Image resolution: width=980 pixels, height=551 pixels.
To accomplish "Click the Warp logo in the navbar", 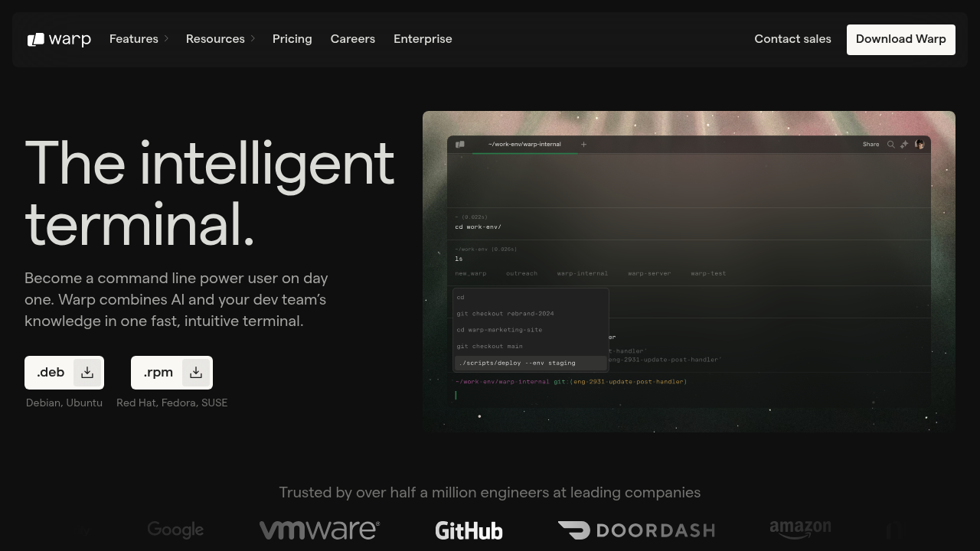I will coord(59,39).
